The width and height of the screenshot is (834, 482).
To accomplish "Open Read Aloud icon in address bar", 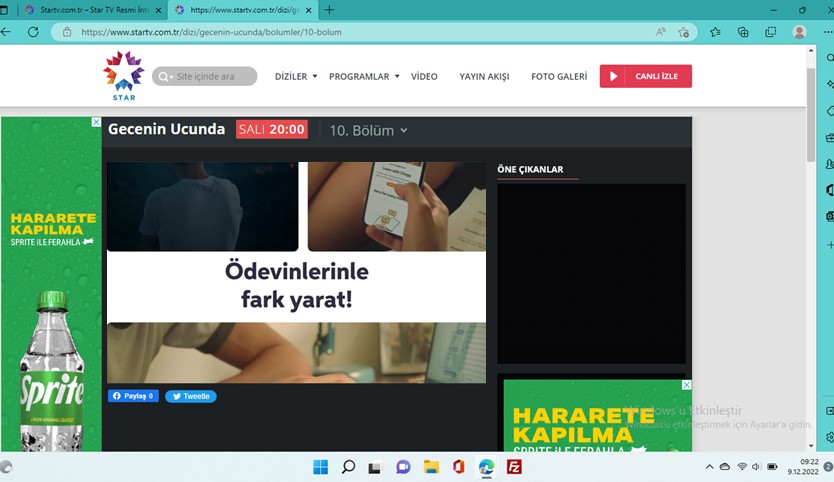I will click(x=661, y=32).
